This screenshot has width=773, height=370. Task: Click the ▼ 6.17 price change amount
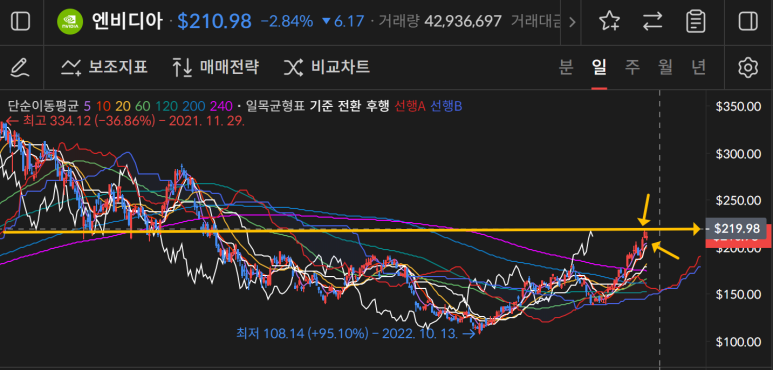343,21
